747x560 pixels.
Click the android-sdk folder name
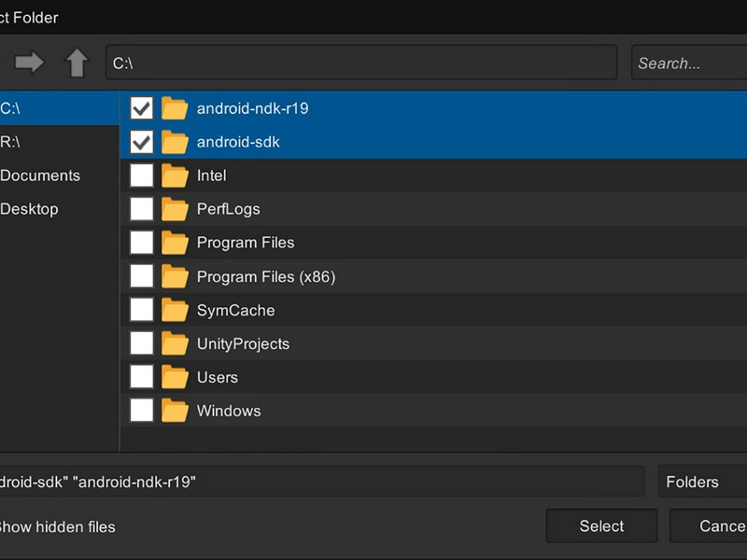point(238,142)
